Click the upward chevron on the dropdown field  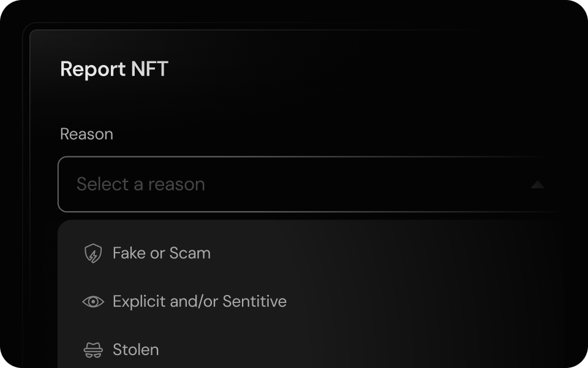pyautogui.click(x=537, y=184)
